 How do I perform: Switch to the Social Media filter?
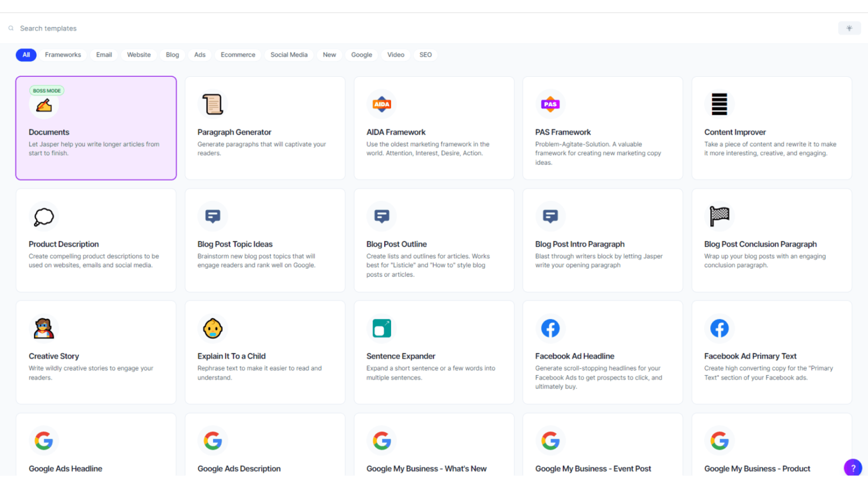[x=288, y=55]
